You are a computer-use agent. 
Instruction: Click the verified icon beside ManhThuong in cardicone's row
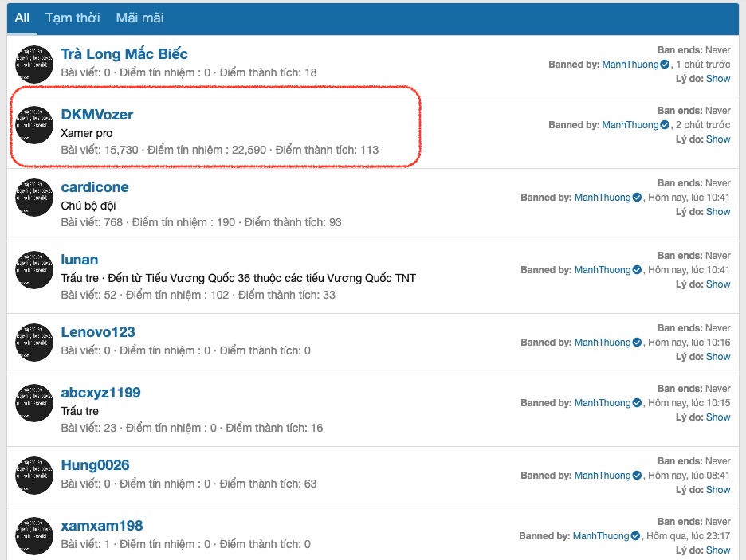635,198
